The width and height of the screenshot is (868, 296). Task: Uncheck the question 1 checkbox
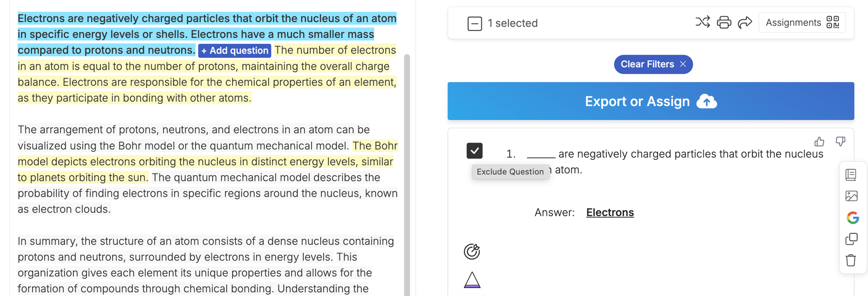pyautogui.click(x=474, y=151)
